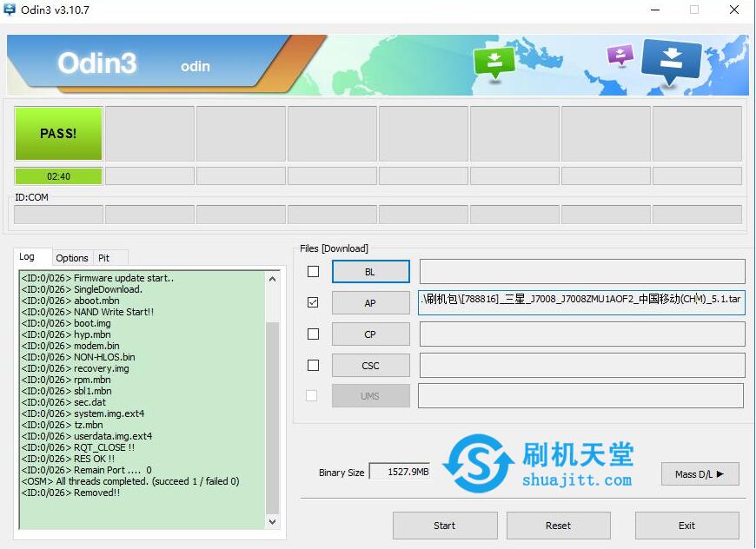Click the 'NON-HLOS.bin' log line
756x549 pixels.
(x=78, y=357)
